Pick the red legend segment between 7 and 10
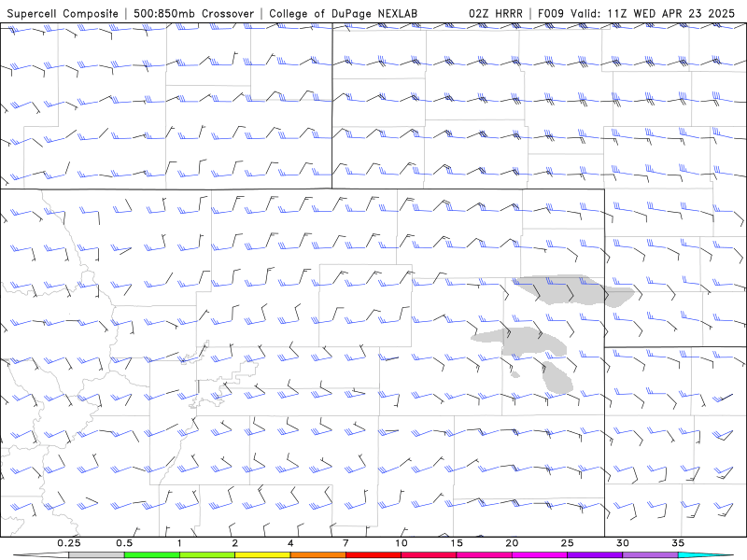This screenshot has width=747, height=560. pyautogui.click(x=373, y=555)
